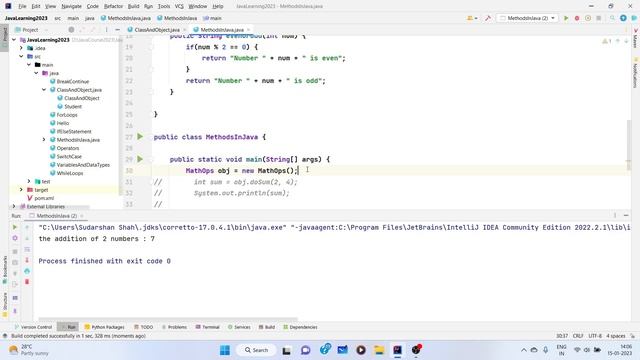Open the Navigate menu
This screenshot has width=640, height=360.
click(71, 6)
